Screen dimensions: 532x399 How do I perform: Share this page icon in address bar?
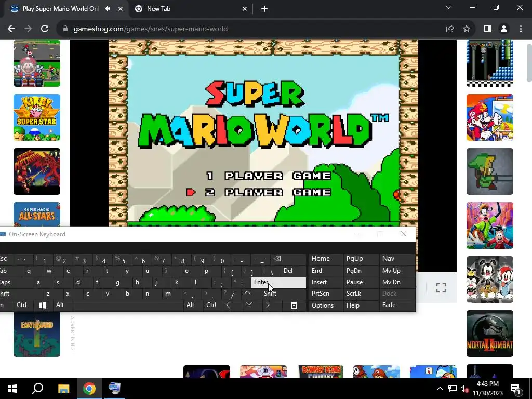click(x=450, y=29)
